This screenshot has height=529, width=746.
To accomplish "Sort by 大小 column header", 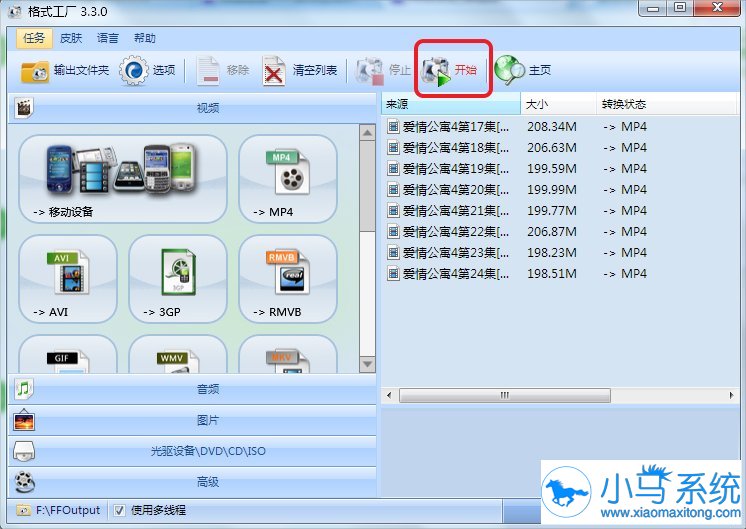I will pyautogui.click(x=559, y=104).
